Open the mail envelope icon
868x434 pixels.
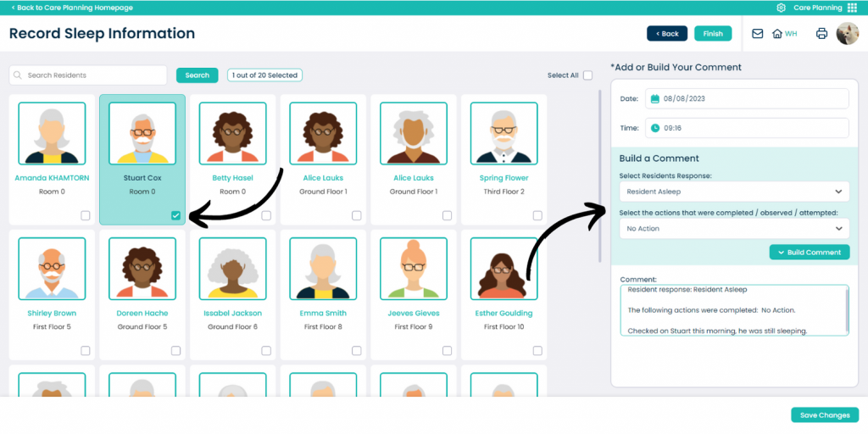757,34
